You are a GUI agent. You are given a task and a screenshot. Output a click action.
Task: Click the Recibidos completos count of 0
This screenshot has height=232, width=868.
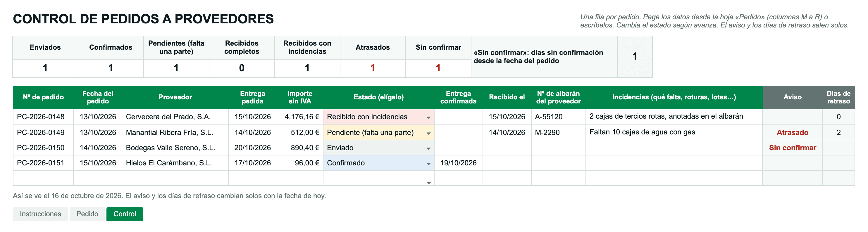point(242,68)
